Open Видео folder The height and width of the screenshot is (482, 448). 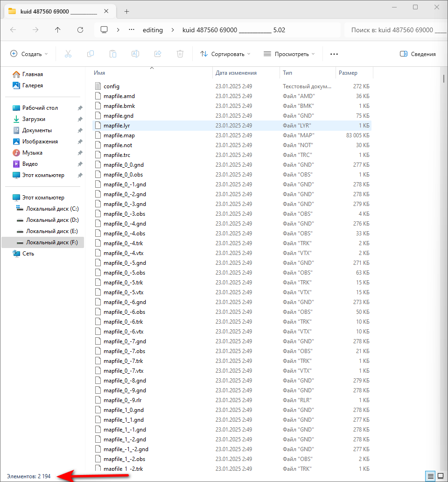click(x=30, y=164)
